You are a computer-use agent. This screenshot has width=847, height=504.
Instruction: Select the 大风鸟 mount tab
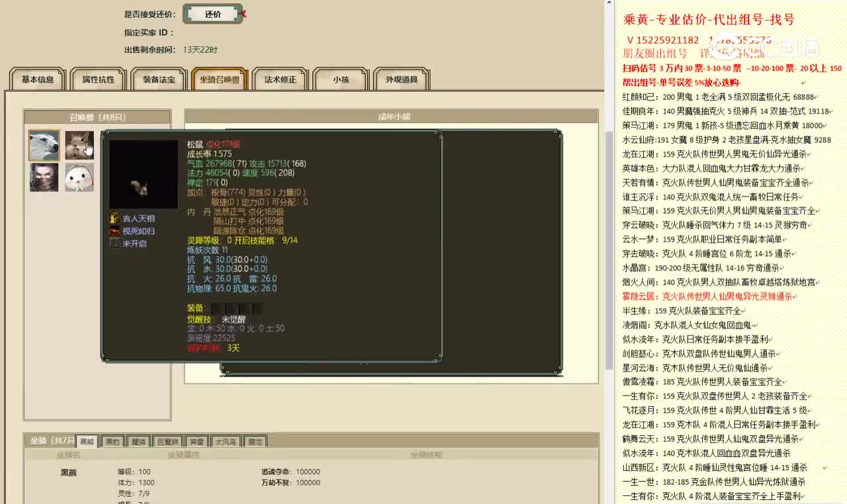(226, 441)
